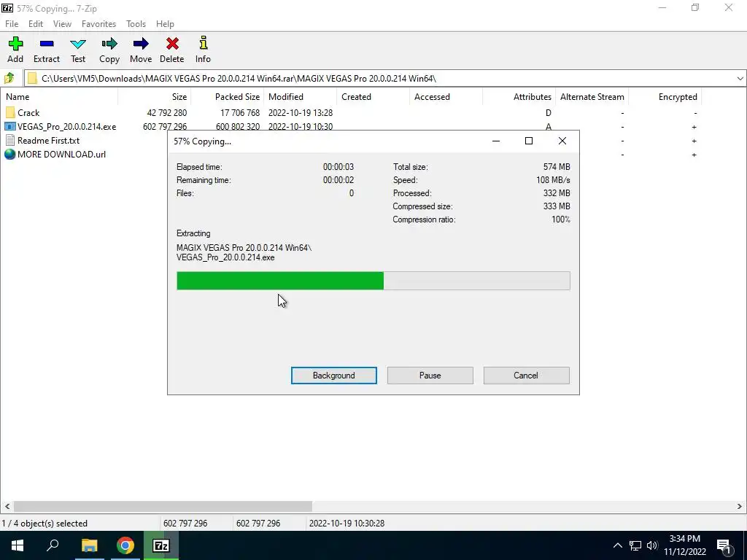This screenshot has width=747, height=560.
Task: Open the volume tray icon
Action: [652, 545]
